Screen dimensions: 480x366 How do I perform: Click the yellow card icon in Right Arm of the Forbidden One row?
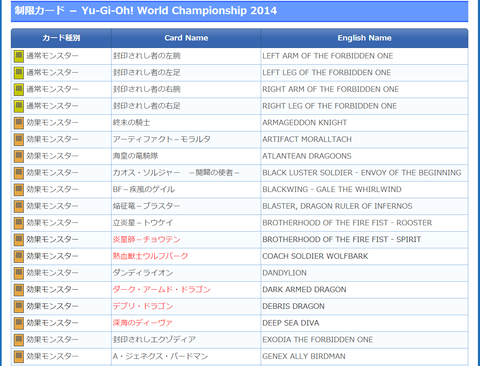19,89
